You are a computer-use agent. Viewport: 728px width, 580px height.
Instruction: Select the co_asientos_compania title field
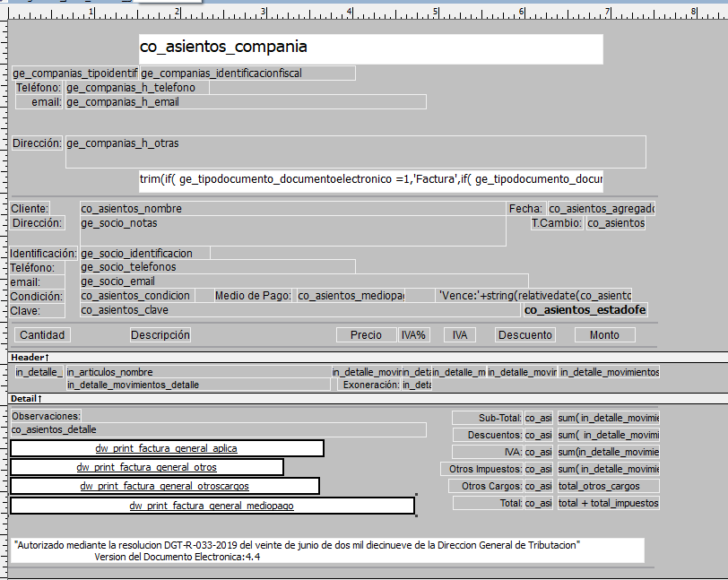[x=370, y=48]
